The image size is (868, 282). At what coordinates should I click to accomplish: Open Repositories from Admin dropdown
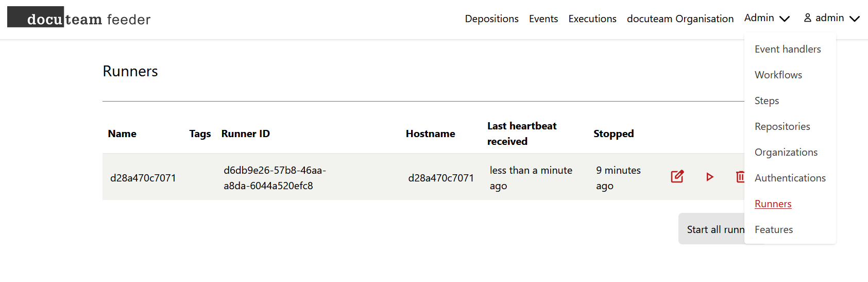tap(782, 126)
